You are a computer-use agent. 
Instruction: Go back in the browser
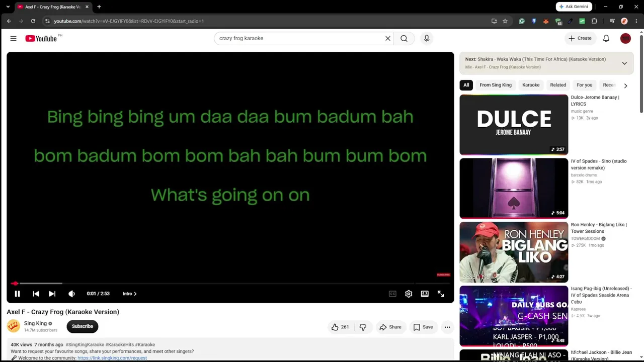9,21
